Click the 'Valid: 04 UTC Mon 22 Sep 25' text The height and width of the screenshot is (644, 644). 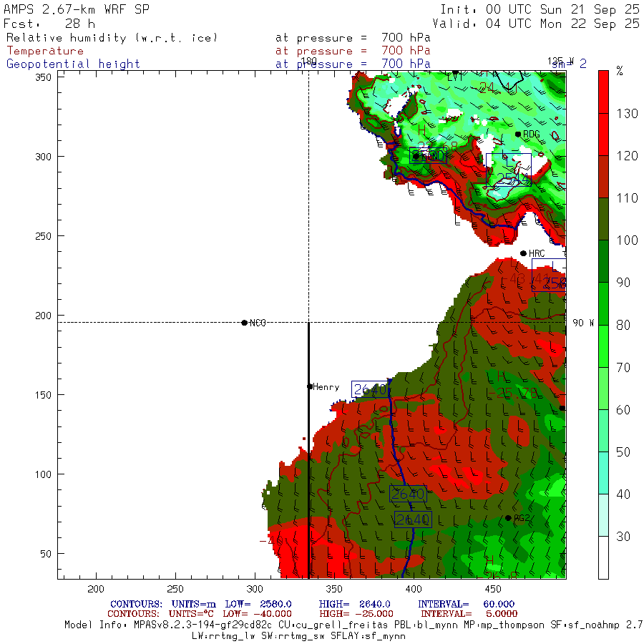click(x=536, y=24)
